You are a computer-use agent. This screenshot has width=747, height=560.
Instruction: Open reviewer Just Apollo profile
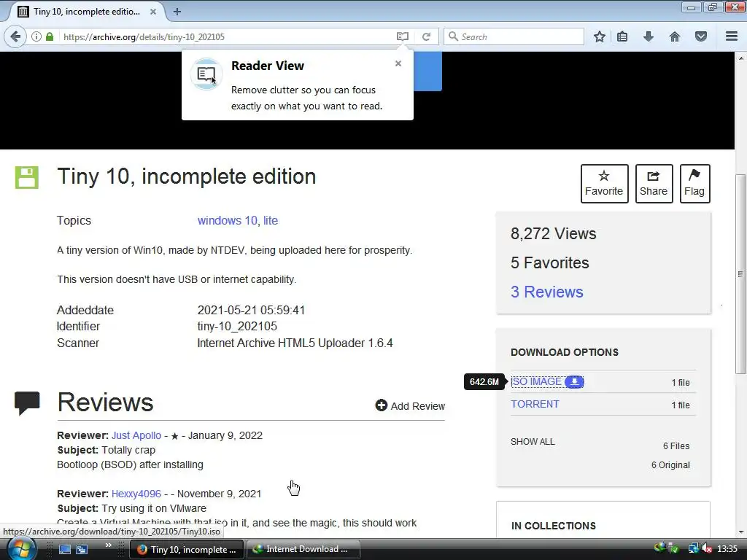(136, 436)
